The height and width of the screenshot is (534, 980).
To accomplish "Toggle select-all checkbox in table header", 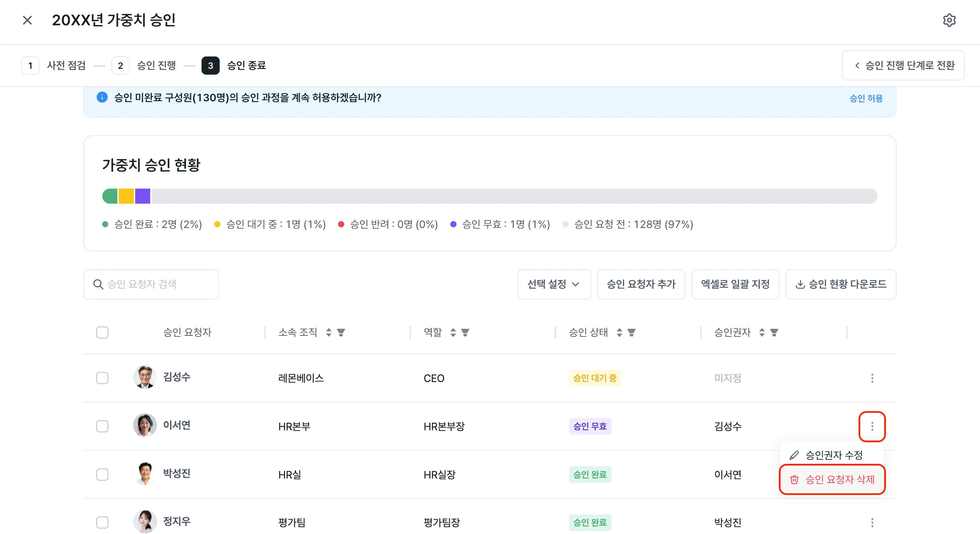I will click(102, 332).
